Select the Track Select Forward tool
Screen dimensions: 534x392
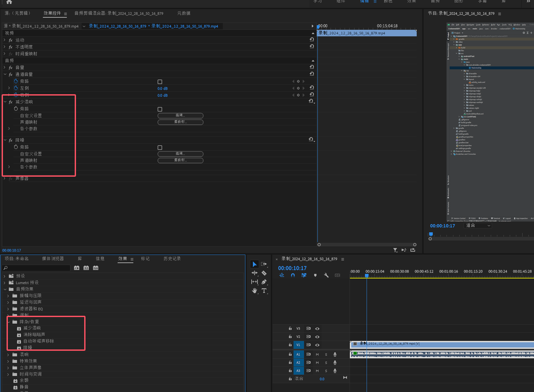264,264
